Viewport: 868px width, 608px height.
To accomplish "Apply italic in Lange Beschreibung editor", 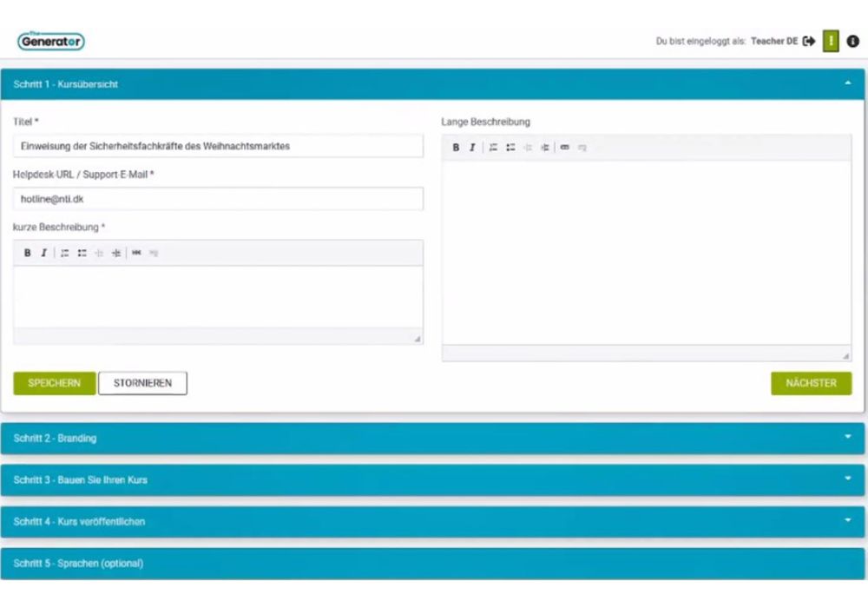I will coord(472,148).
